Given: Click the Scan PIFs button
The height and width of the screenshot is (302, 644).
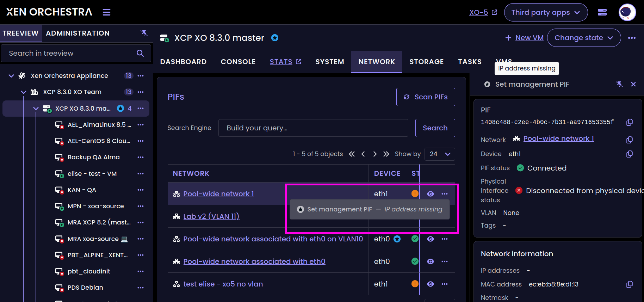Looking at the screenshot, I should (x=426, y=97).
